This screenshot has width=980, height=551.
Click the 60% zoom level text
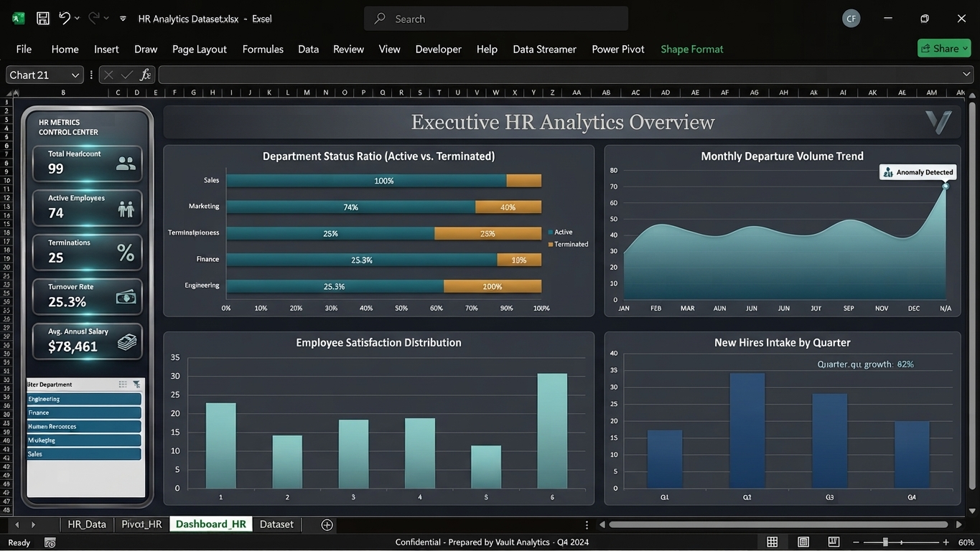coord(966,542)
